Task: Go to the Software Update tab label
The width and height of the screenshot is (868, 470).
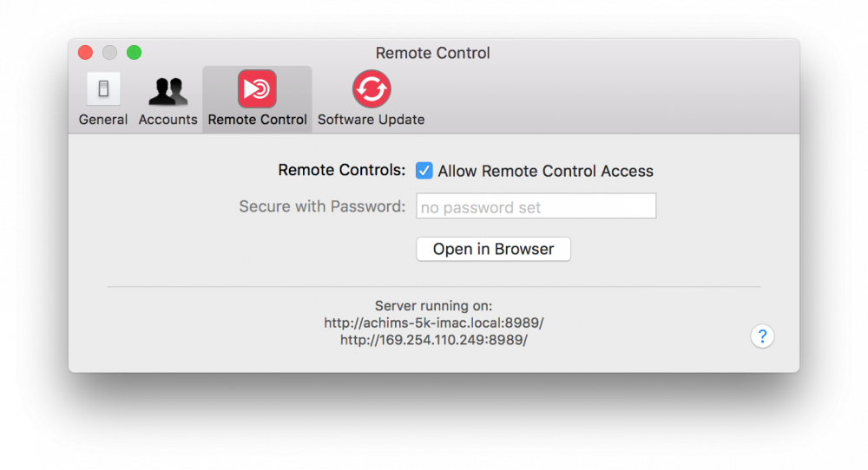Action: 371,120
